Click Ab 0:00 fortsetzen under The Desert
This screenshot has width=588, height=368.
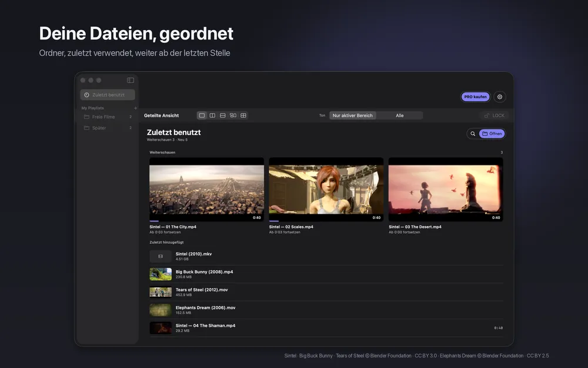[405, 232]
